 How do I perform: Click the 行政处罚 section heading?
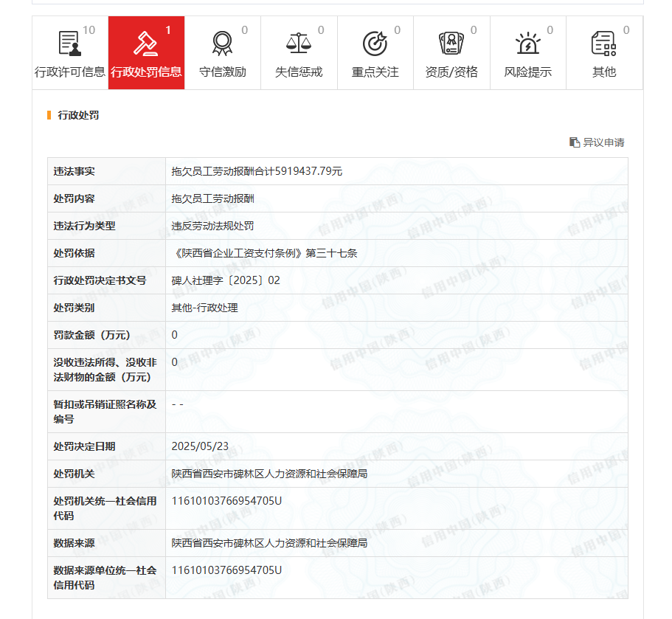click(x=78, y=115)
